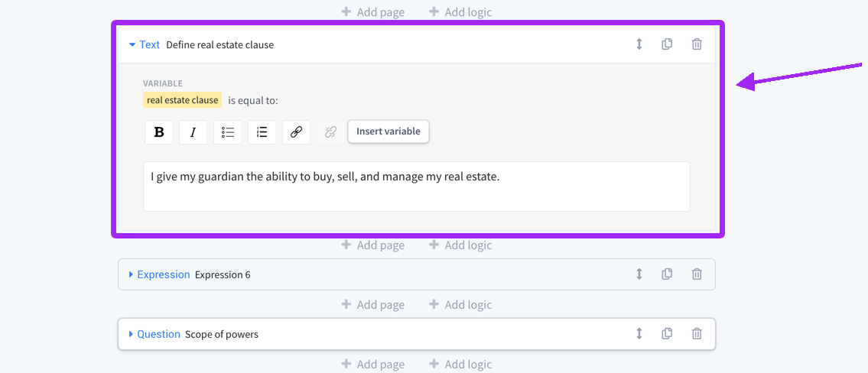868x373 pixels.
Task: Duplicate the Scope of powers question
Action: 667,333
